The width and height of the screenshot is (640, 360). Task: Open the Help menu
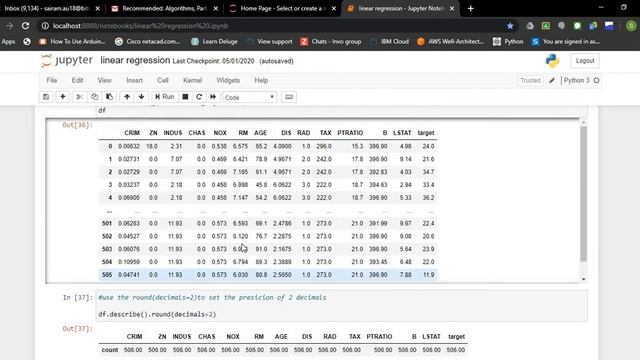tap(261, 80)
